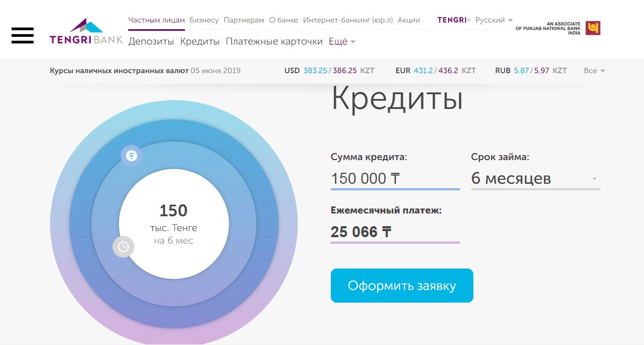The width and height of the screenshot is (644, 345).
Task: Click the Сумма кредита input field
Action: 395,179
